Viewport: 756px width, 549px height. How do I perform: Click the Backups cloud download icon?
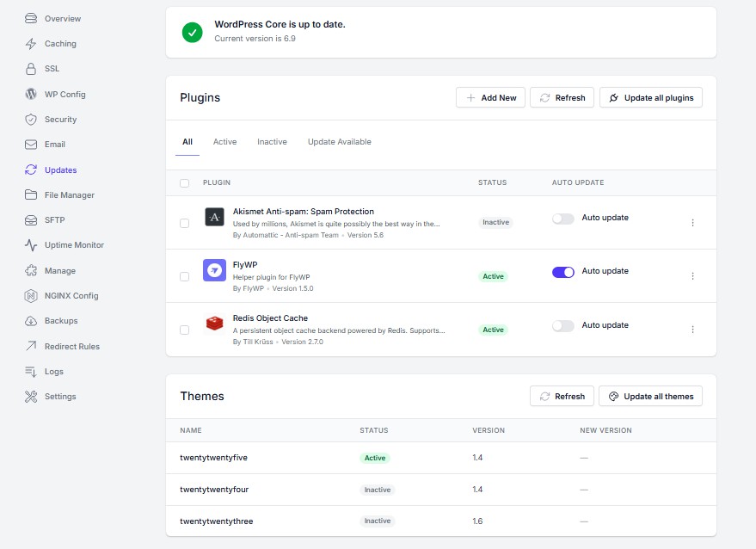point(31,321)
